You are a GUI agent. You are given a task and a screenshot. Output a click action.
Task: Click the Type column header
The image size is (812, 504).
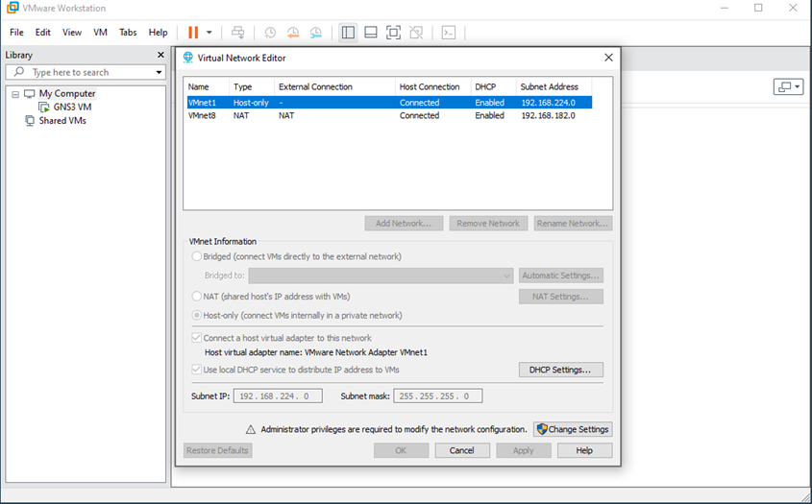tap(252, 86)
